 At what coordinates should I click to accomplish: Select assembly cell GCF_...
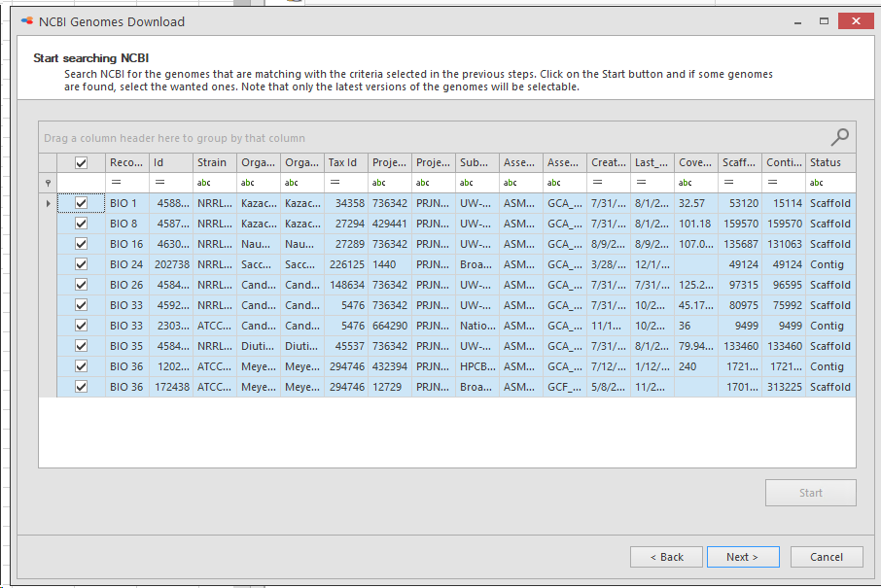pyautogui.click(x=565, y=387)
